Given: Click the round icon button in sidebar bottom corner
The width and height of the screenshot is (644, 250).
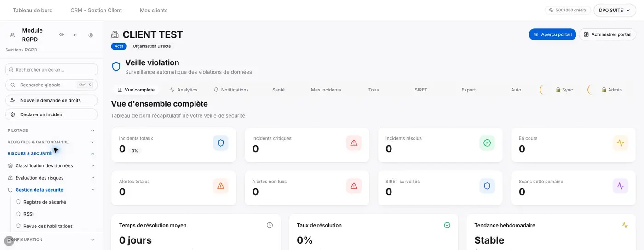Looking at the screenshot, I should (x=9, y=241).
